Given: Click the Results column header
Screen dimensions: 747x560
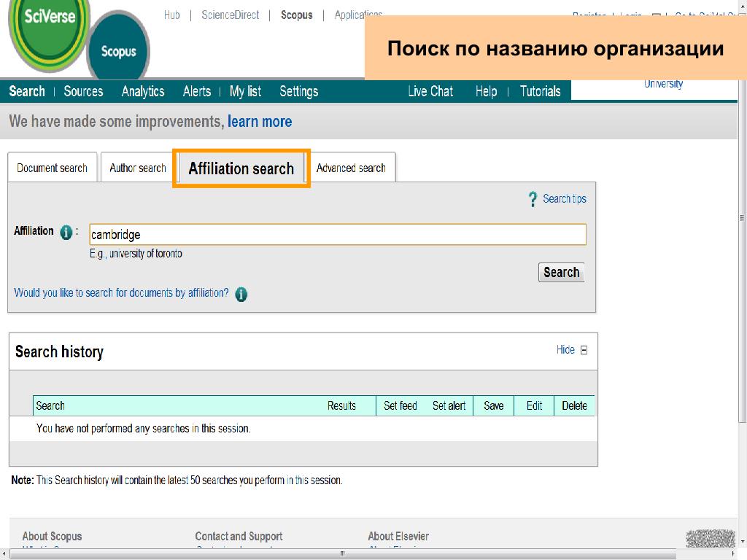Looking at the screenshot, I should pos(341,405).
